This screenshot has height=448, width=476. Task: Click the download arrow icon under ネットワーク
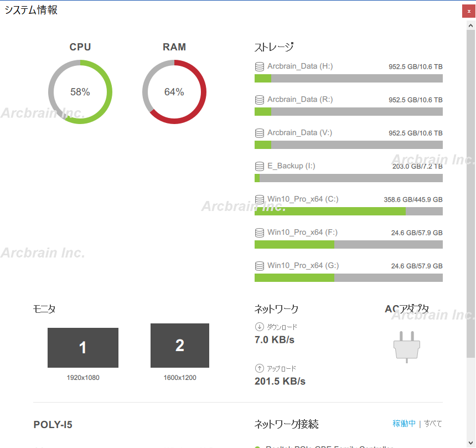259,327
